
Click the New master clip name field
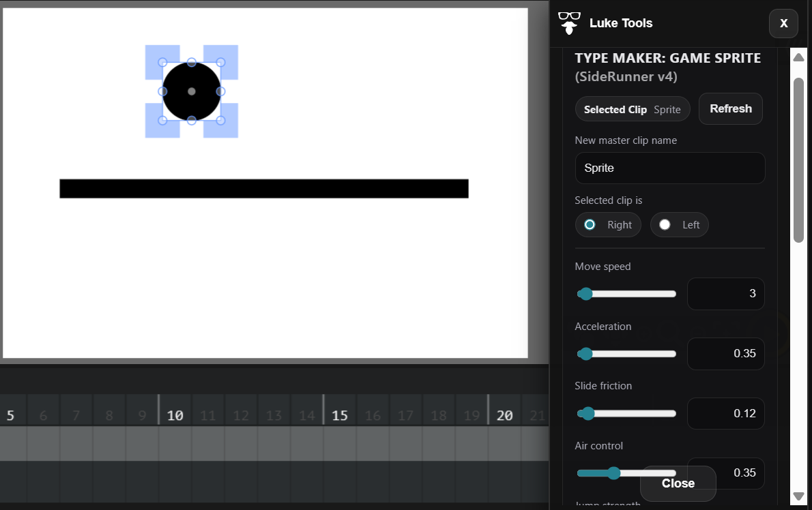click(x=669, y=168)
